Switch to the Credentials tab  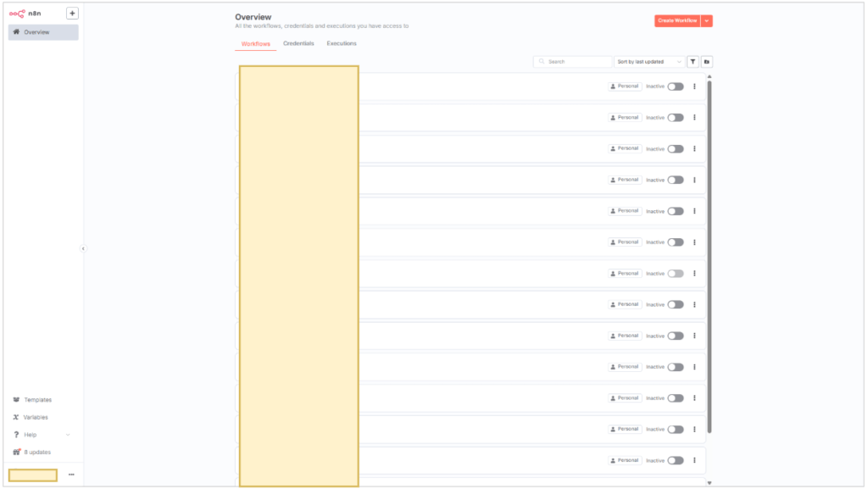[x=298, y=44]
